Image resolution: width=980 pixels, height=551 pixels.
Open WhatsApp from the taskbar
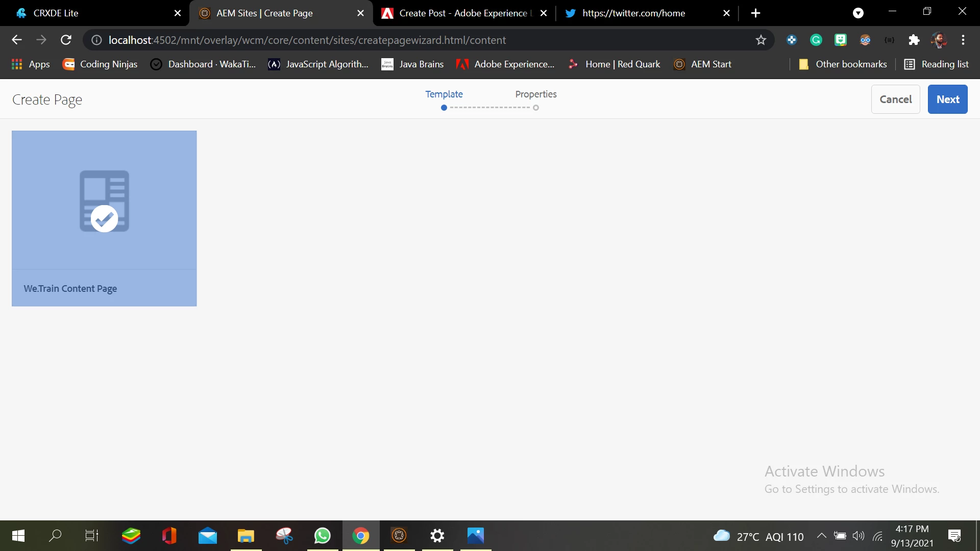(322, 536)
